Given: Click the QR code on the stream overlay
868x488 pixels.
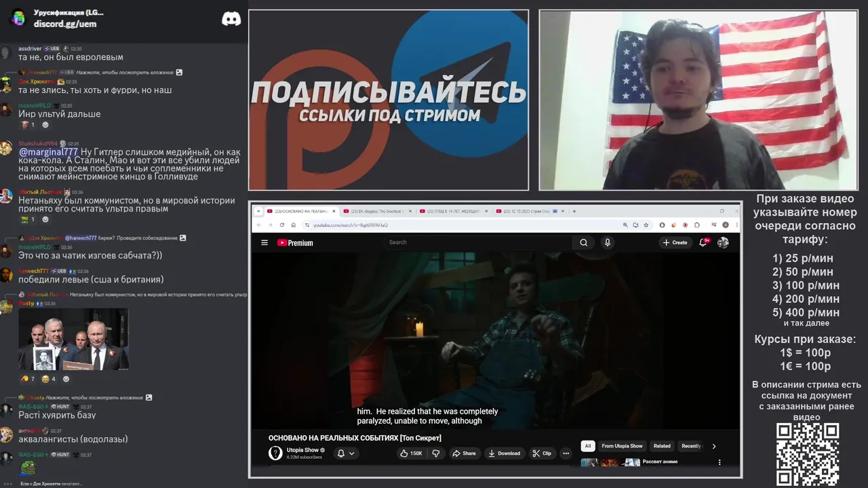Looking at the screenshot, I should pyautogui.click(x=808, y=455).
